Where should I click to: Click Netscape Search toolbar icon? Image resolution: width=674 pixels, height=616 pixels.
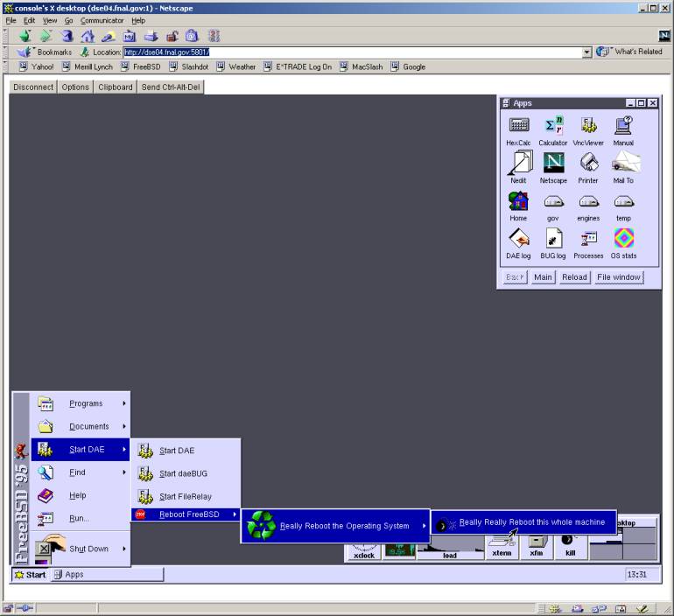pyautogui.click(x=109, y=37)
